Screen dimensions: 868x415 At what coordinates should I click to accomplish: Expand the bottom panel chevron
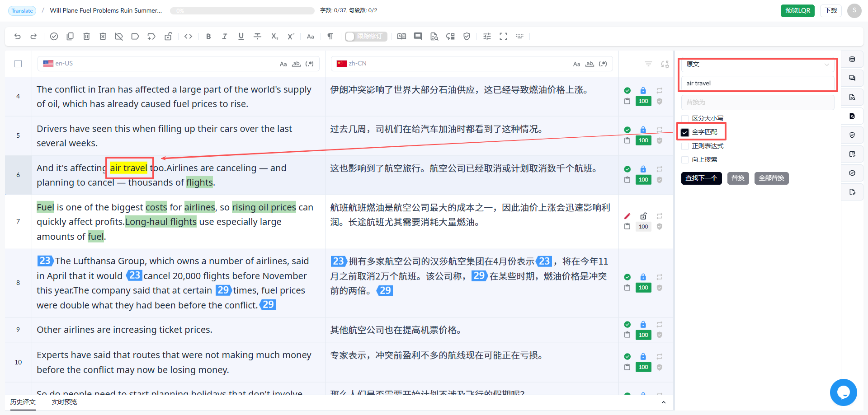pyautogui.click(x=663, y=402)
